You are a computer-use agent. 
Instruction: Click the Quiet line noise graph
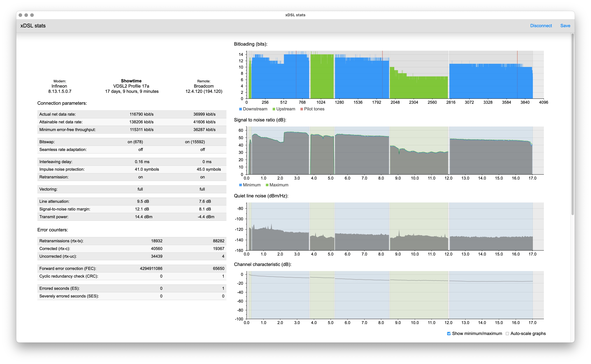[x=395, y=226]
